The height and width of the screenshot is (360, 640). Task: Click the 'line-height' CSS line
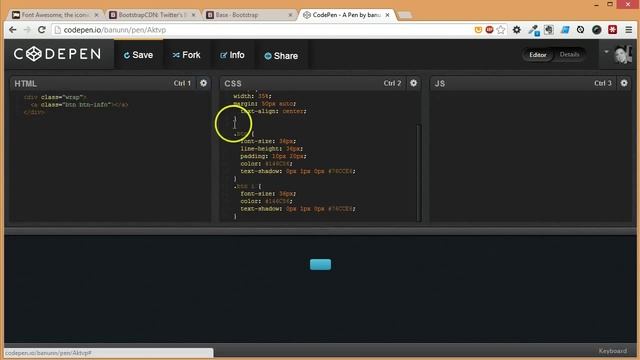(271, 149)
